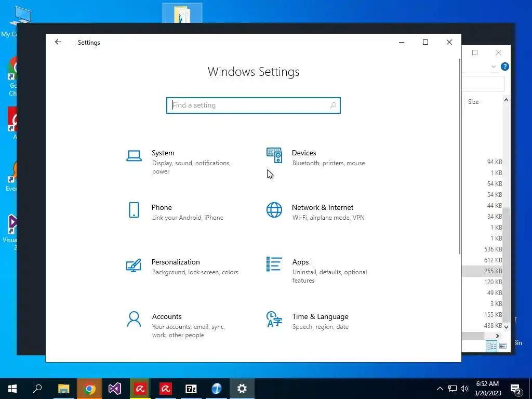Screen dimensions: 532x399
Task: Click the help icon in Explorer window
Action: (x=505, y=66)
